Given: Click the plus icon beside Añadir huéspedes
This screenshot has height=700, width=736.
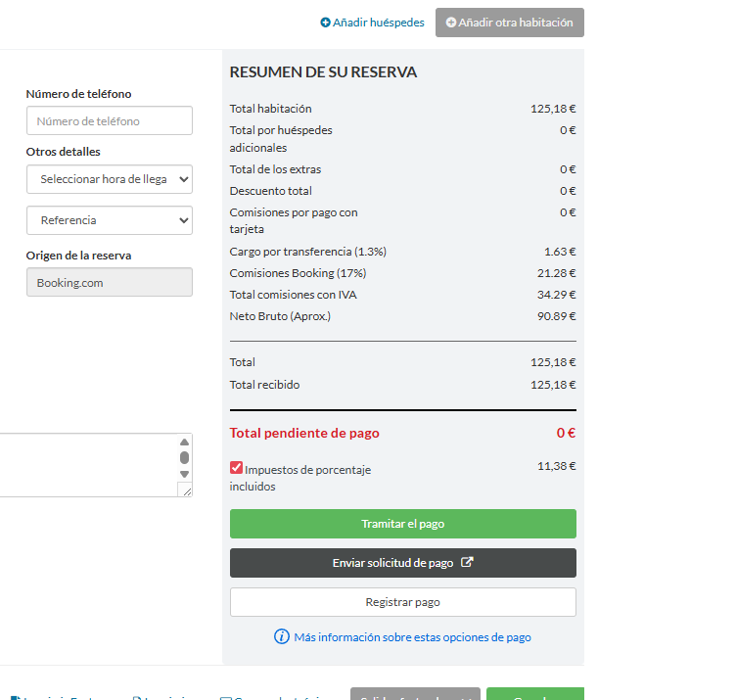Looking at the screenshot, I should pos(326,23).
